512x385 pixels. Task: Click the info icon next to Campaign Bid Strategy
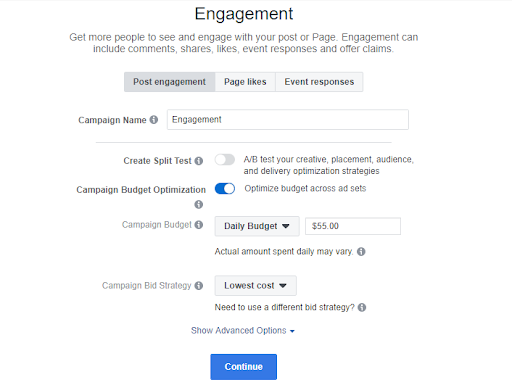199,286
